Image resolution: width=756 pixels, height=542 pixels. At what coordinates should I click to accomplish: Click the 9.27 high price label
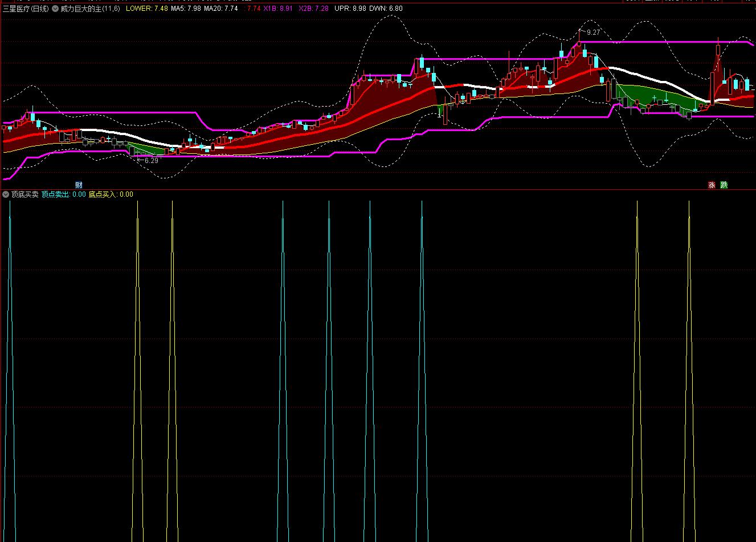pyautogui.click(x=593, y=32)
